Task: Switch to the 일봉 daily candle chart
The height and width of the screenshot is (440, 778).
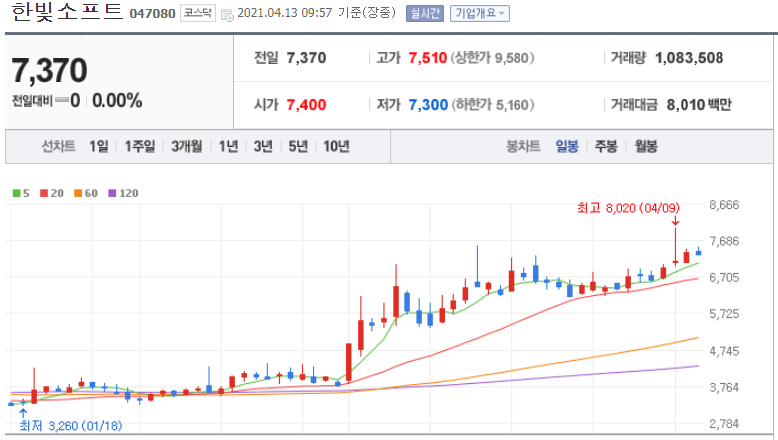Action: tap(567, 146)
